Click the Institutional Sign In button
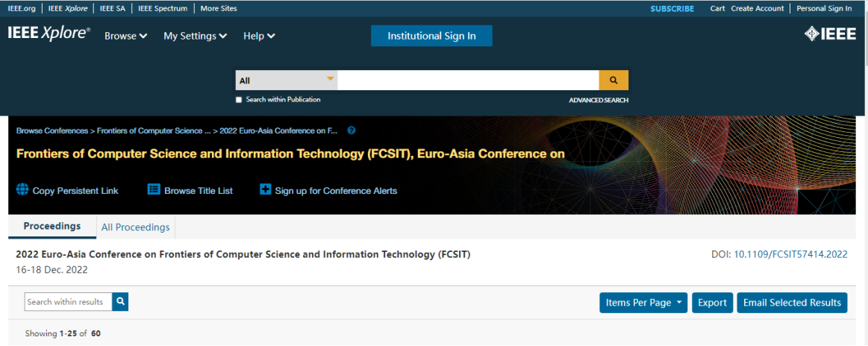This screenshot has height=346, width=868. click(432, 36)
